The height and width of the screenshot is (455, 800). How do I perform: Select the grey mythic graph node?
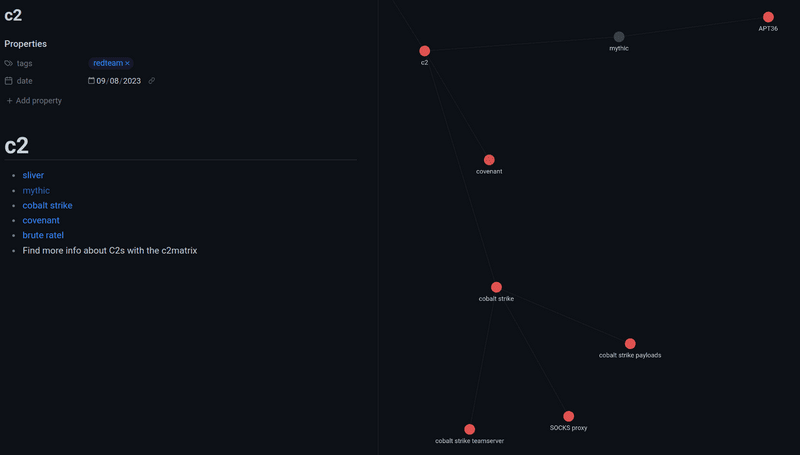click(x=619, y=37)
